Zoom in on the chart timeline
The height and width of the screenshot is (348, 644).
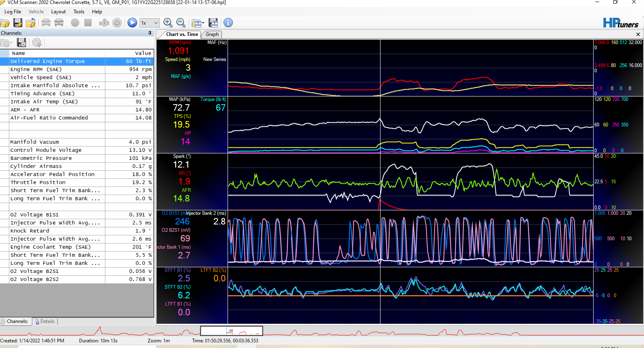tap(168, 23)
